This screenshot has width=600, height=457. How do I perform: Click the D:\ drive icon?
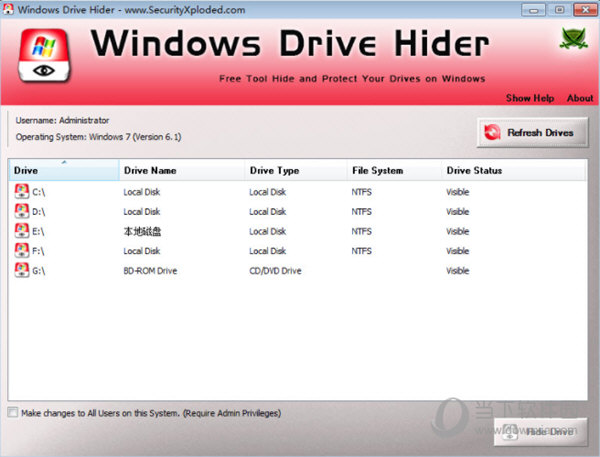click(22, 211)
